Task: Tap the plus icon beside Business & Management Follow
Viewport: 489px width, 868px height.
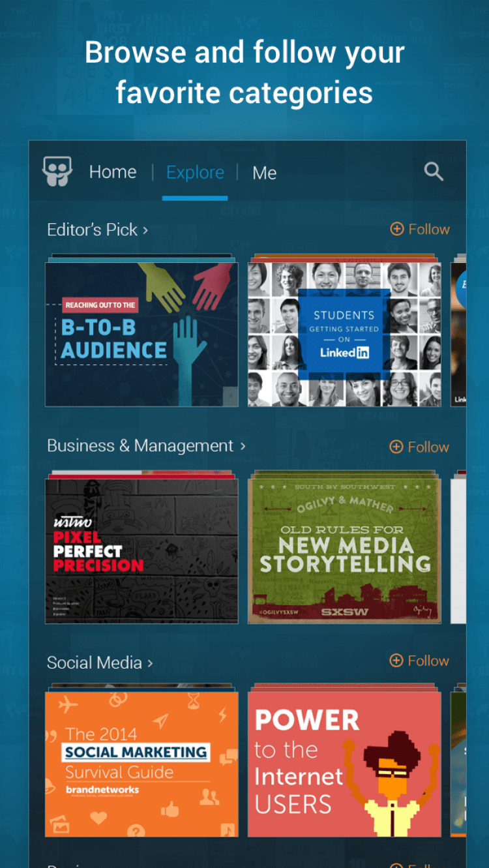Action: pos(396,447)
